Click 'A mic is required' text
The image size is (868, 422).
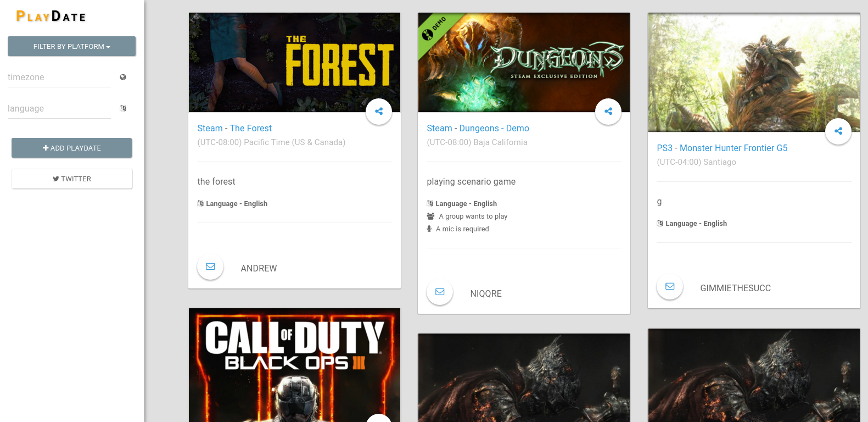point(462,229)
